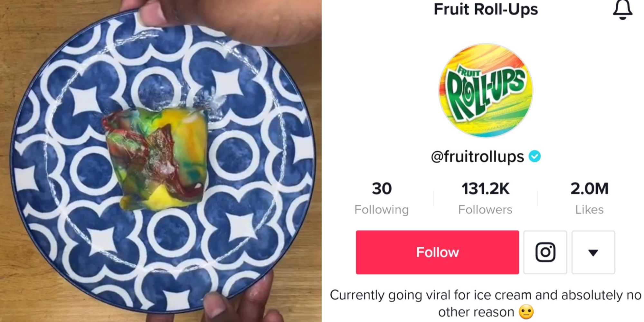Open the linked Instagram icon button
Viewport: 644px width, 322px height.
(545, 252)
